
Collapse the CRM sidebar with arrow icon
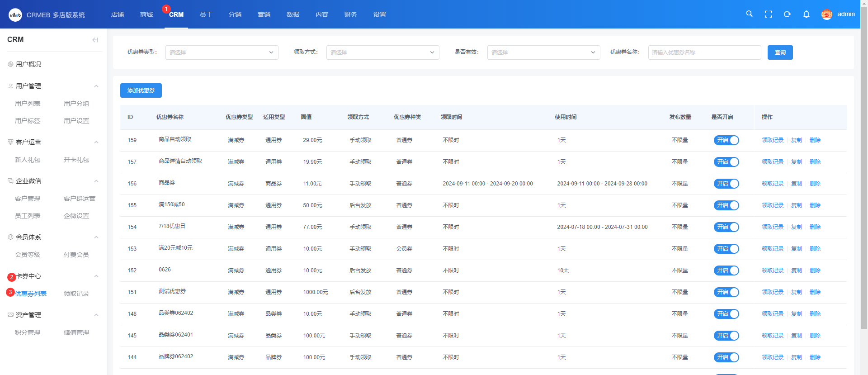point(95,40)
